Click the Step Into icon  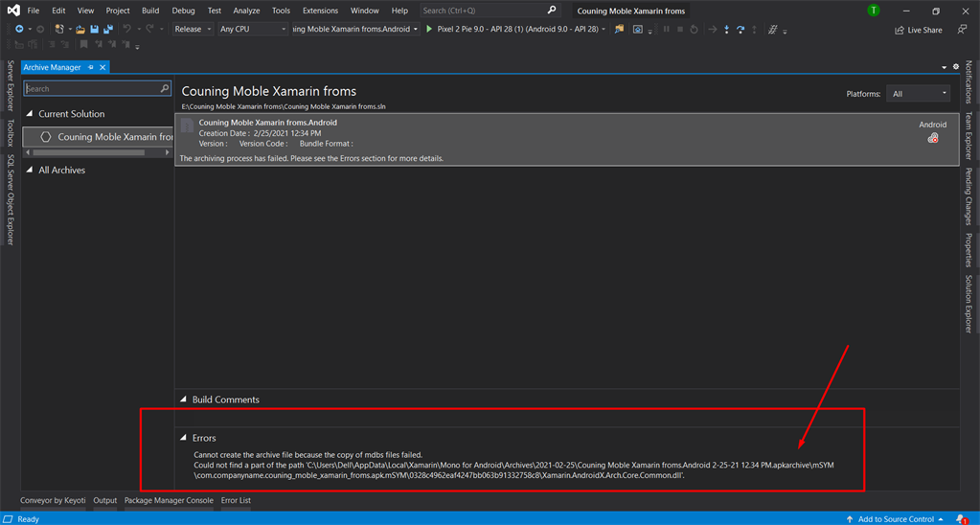(x=726, y=29)
